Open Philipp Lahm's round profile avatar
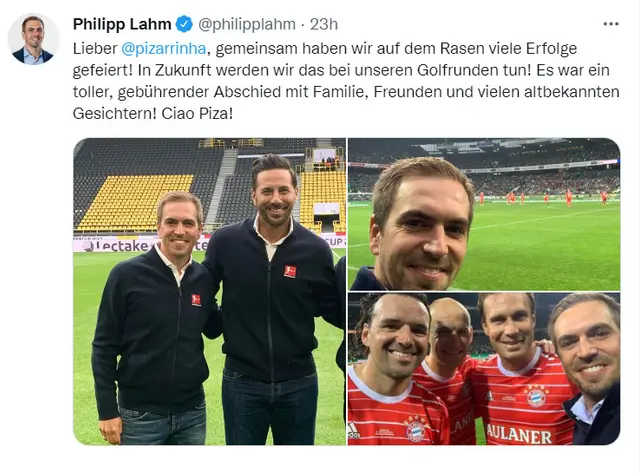This screenshot has width=640, height=473. coord(33,39)
